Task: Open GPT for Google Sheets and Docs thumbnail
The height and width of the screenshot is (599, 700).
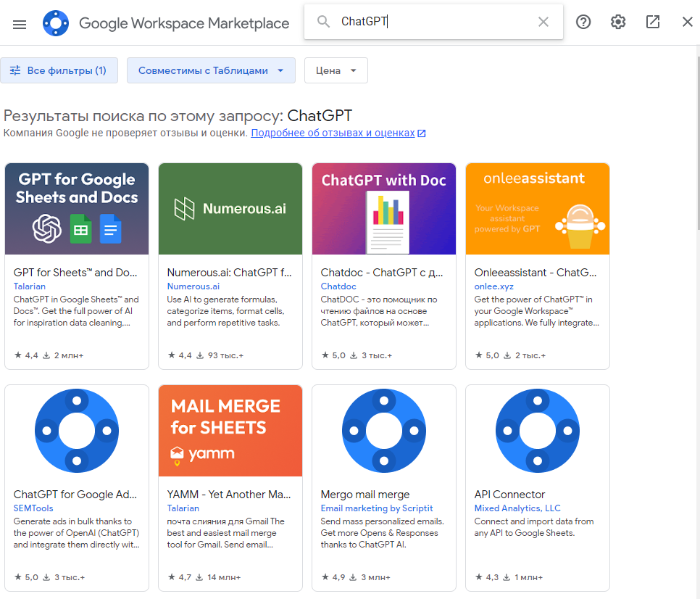Action: (77, 209)
